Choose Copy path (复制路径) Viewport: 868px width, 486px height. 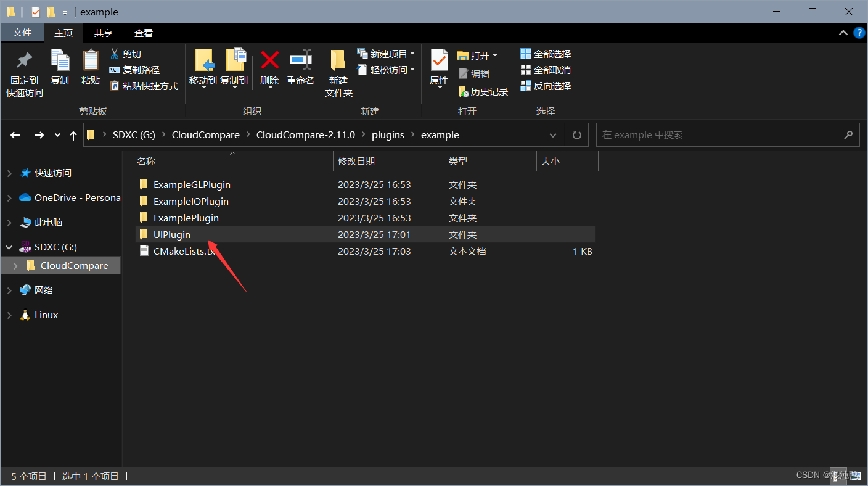(134, 70)
